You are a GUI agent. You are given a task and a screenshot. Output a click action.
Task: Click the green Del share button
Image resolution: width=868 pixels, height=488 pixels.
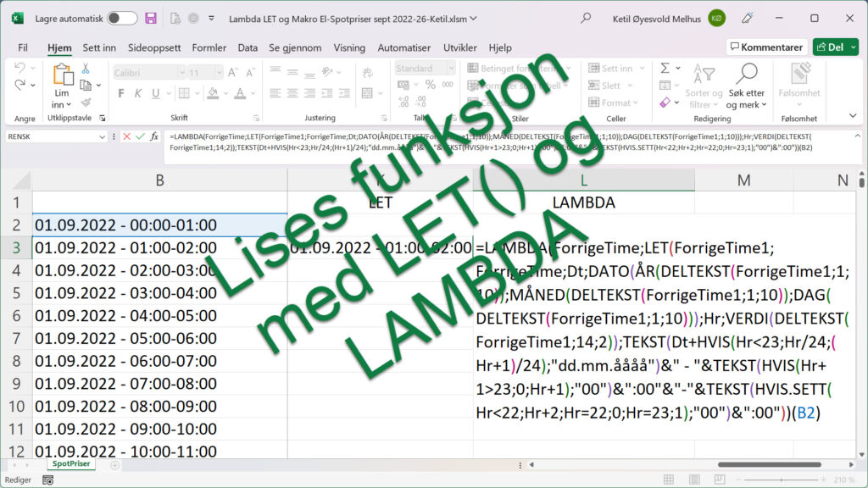[x=830, y=47]
